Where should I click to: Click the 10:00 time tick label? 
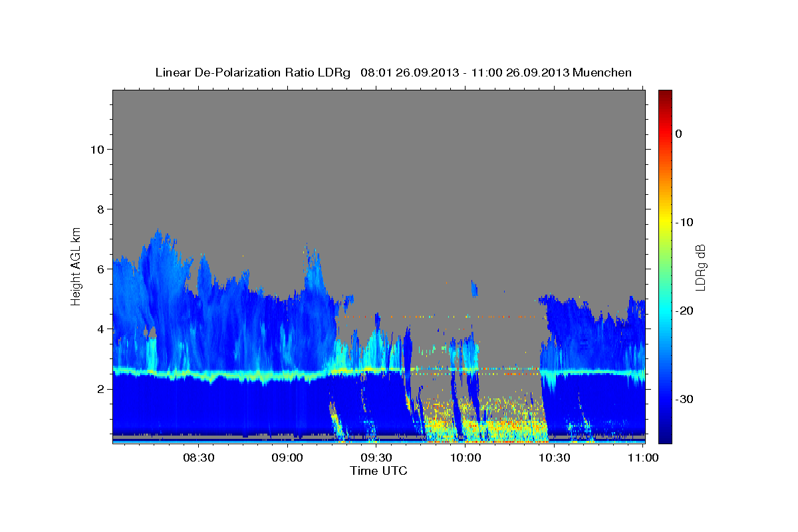465,458
